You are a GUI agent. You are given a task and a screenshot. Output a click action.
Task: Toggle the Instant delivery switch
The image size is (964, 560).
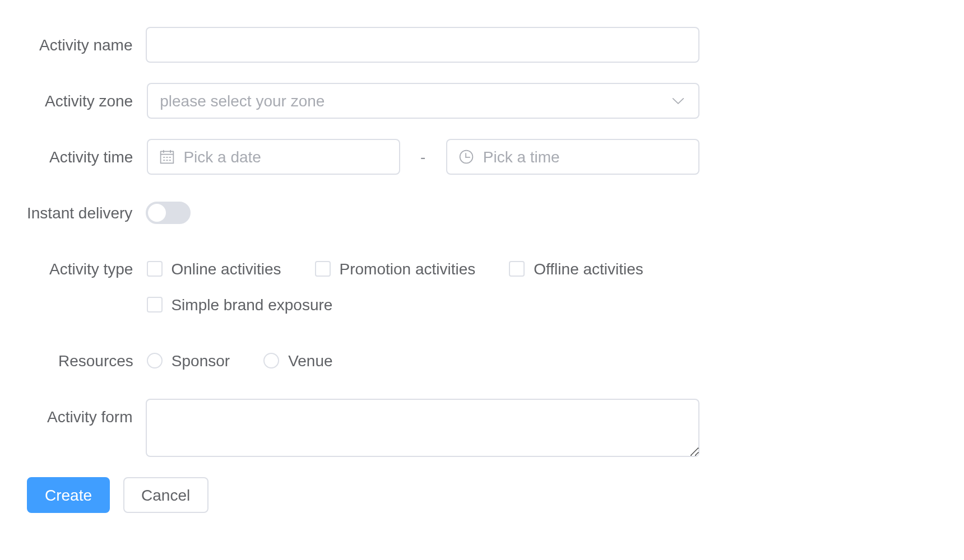168,213
